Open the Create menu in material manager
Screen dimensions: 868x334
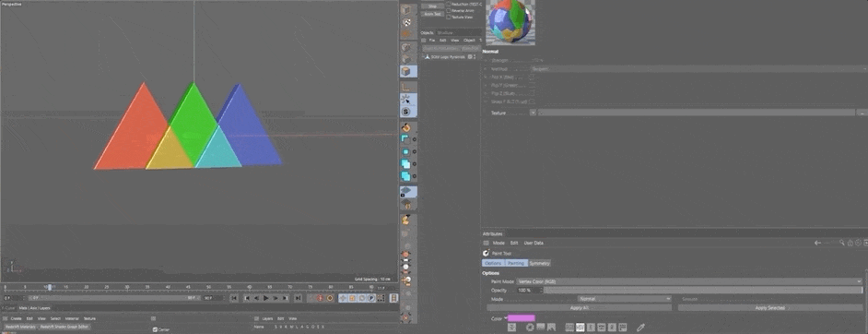pyautogui.click(x=16, y=318)
